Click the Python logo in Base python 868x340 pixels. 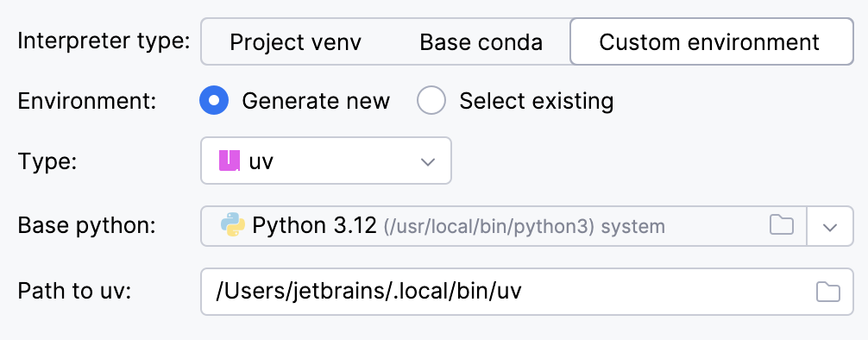tap(232, 226)
